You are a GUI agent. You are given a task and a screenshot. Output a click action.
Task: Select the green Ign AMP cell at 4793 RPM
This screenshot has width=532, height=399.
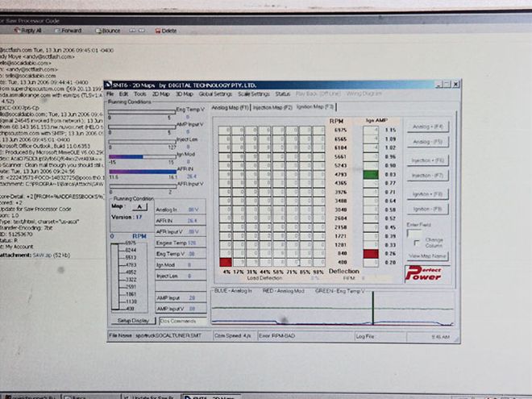pyautogui.click(x=371, y=174)
